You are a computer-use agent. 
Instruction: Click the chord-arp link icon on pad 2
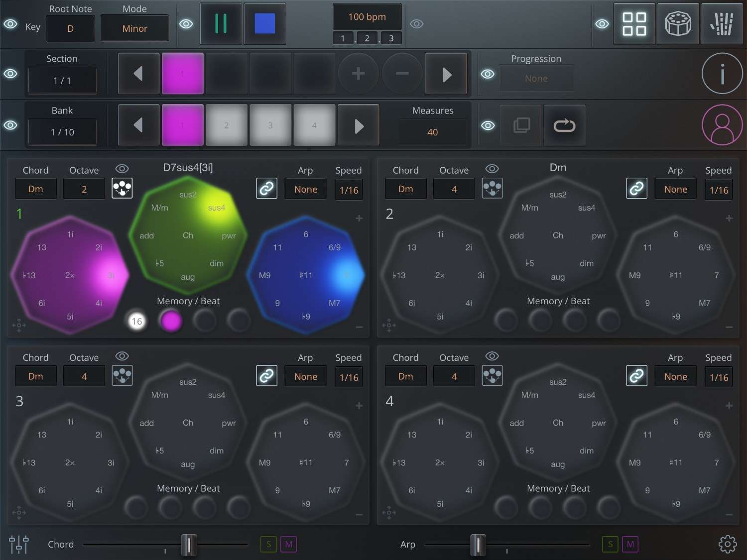click(636, 188)
